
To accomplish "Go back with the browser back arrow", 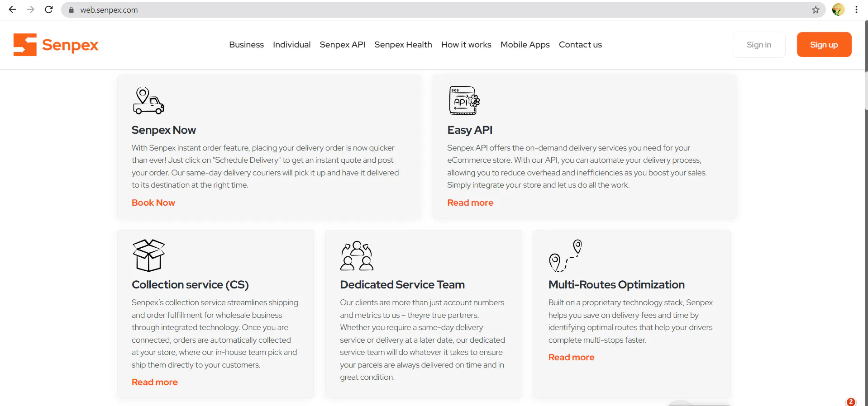I will [12, 9].
